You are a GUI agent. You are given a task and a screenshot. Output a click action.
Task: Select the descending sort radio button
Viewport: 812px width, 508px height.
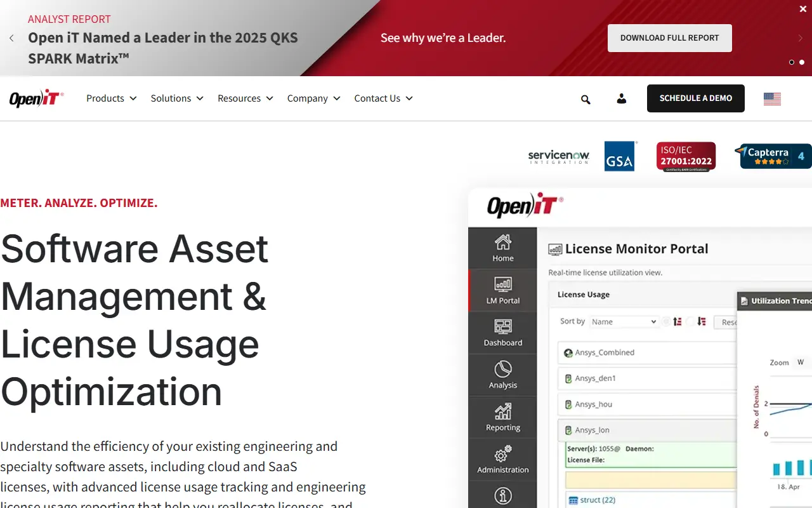point(690,322)
